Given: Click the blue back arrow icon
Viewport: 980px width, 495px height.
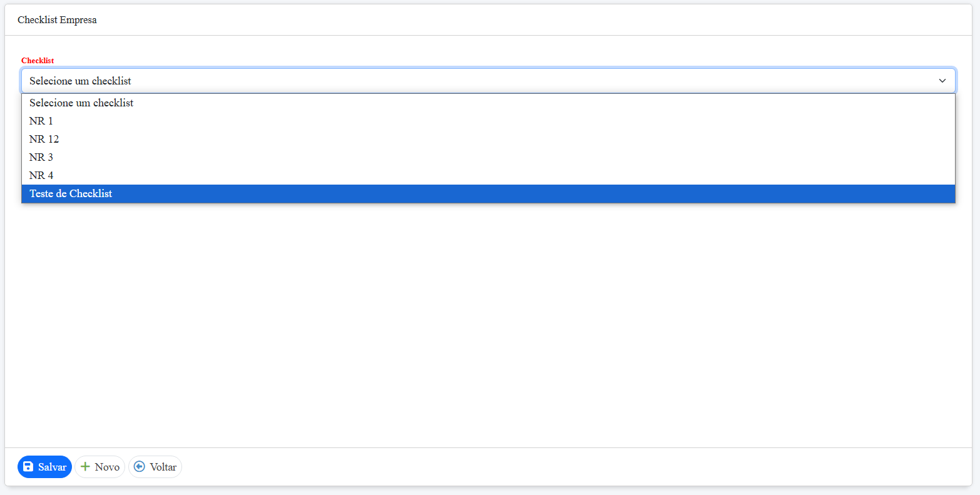Looking at the screenshot, I should click(x=140, y=467).
